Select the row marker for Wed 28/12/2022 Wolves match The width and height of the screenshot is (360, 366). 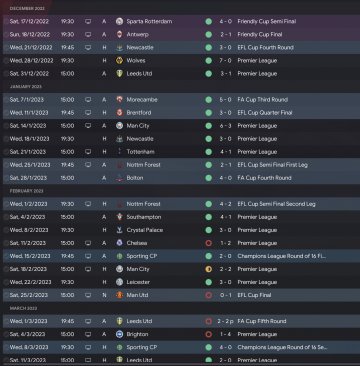6,61
